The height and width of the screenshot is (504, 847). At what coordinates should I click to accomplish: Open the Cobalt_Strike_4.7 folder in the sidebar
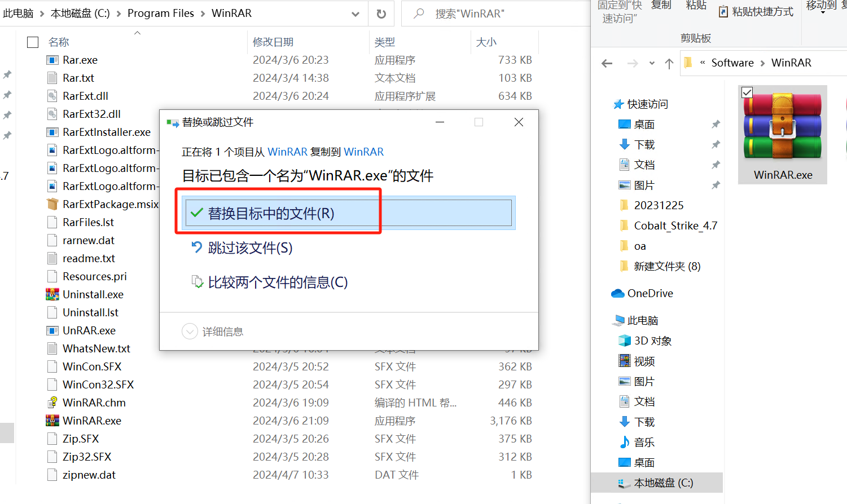(x=675, y=226)
